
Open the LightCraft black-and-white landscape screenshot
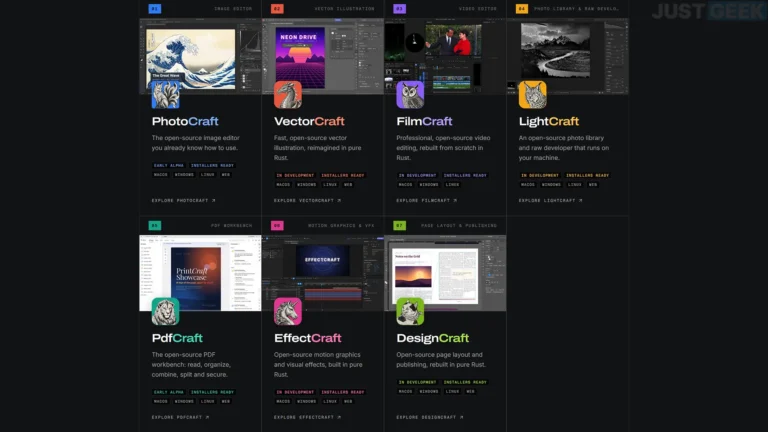[568, 56]
